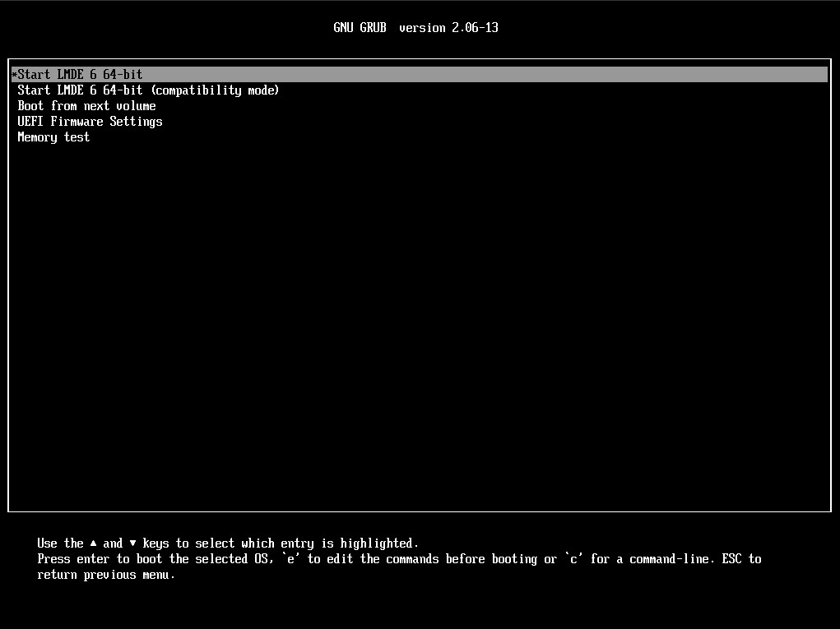Click the word "highlighted" in the help text

click(x=379, y=543)
